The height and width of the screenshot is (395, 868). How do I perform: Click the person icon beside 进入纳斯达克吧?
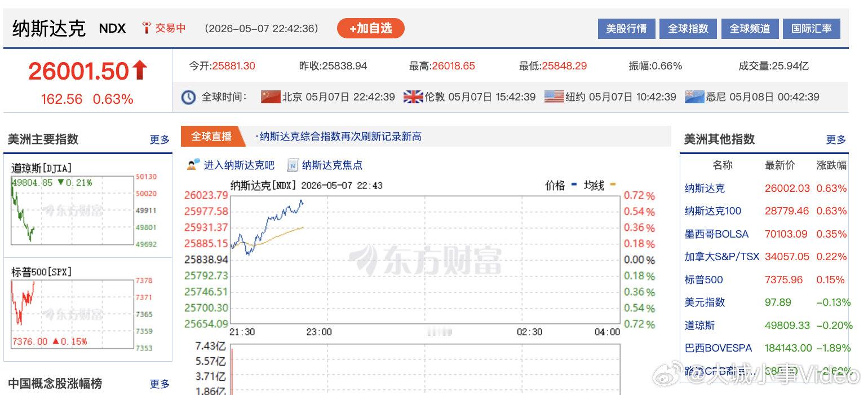click(x=194, y=165)
